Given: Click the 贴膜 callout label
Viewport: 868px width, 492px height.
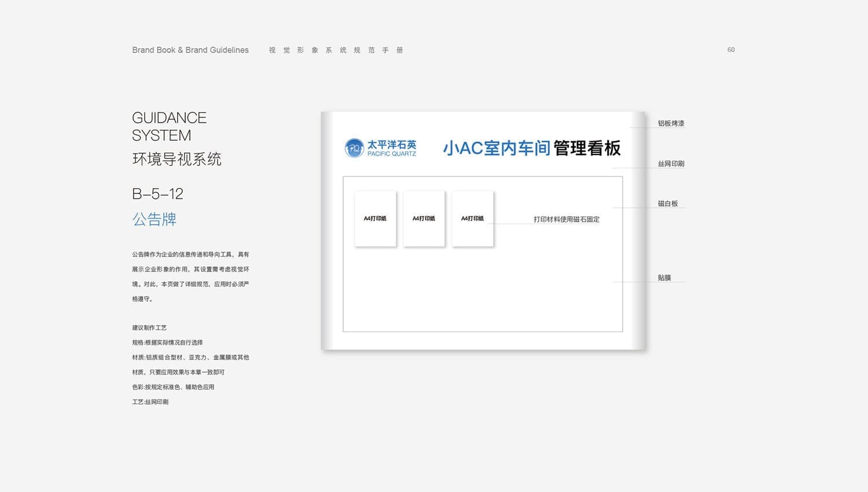Looking at the screenshot, I should (x=664, y=278).
